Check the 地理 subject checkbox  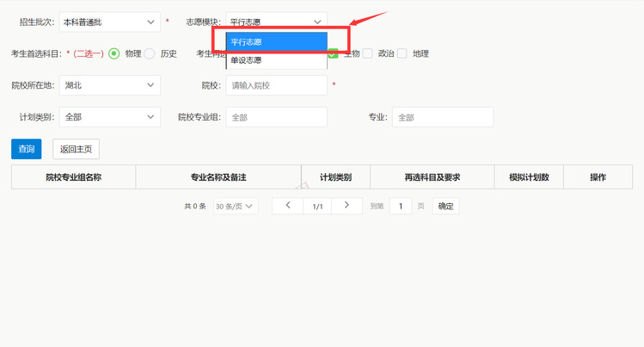[x=402, y=53]
